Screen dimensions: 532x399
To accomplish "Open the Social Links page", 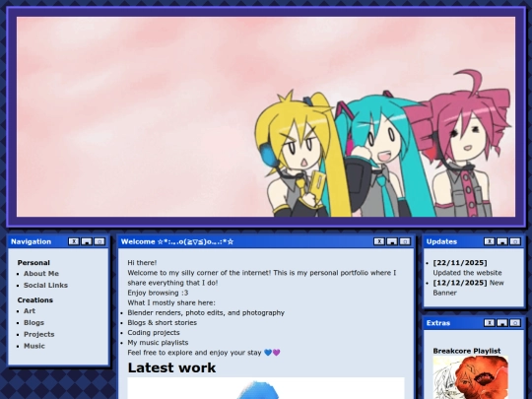I will click(x=45, y=285).
